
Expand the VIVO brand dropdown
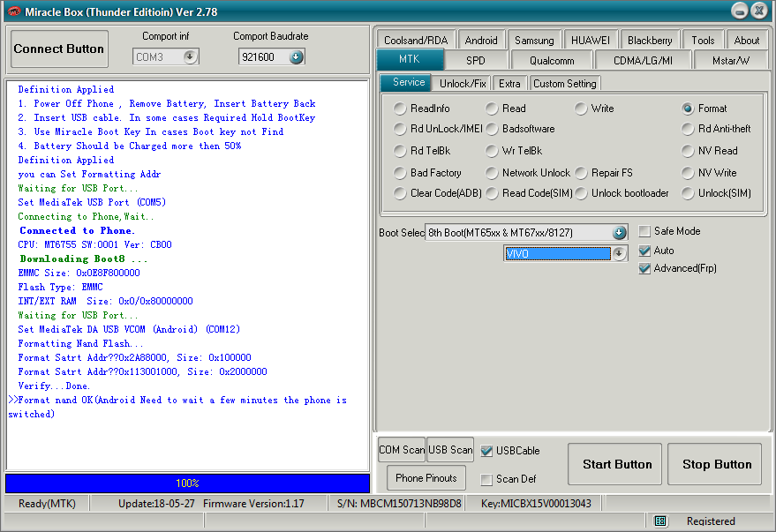tap(619, 253)
